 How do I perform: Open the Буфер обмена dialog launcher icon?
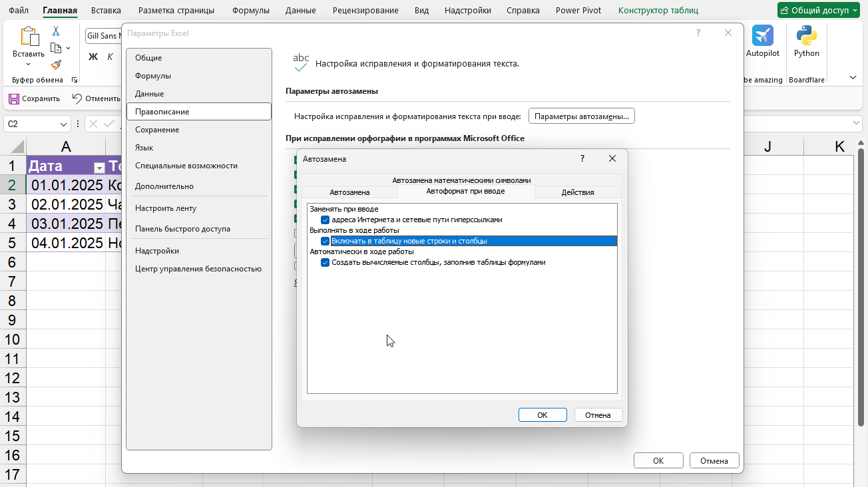[75, 79]
